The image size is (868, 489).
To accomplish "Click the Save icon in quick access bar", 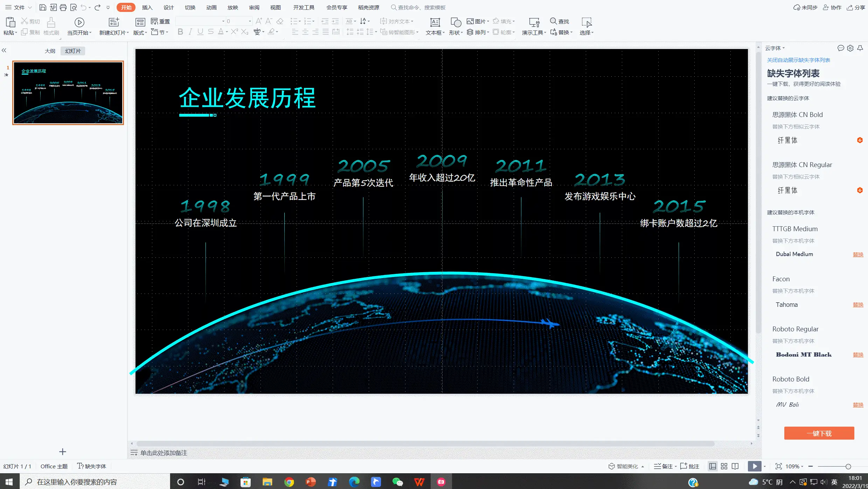I will (x=43, y=7).
